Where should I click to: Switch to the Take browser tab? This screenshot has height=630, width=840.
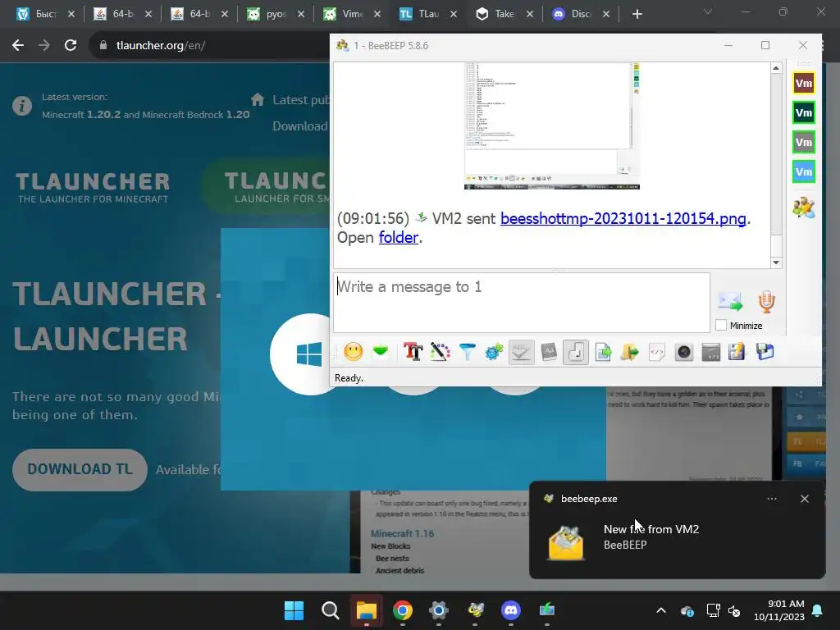pyautogui.click(x=504, y=15)
